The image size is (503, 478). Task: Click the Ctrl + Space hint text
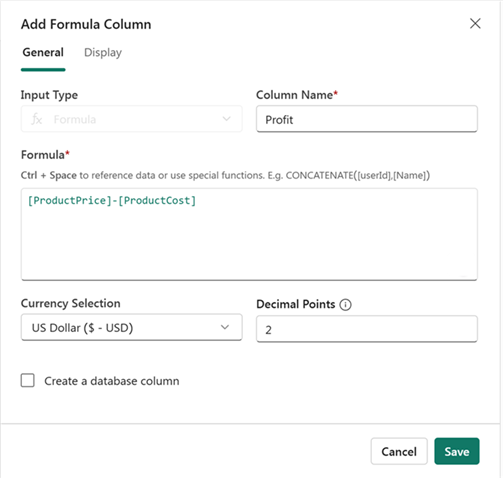pyautogui.click(x=225, y=175)
